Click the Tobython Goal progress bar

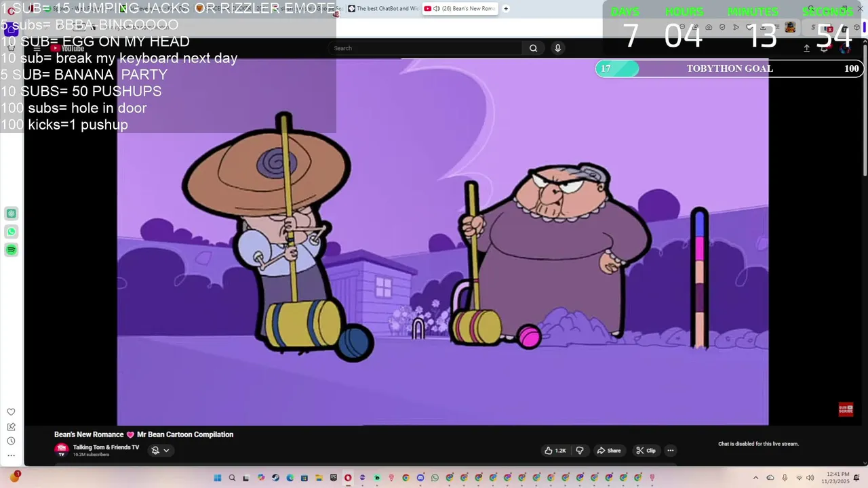(x=729, y=68)
